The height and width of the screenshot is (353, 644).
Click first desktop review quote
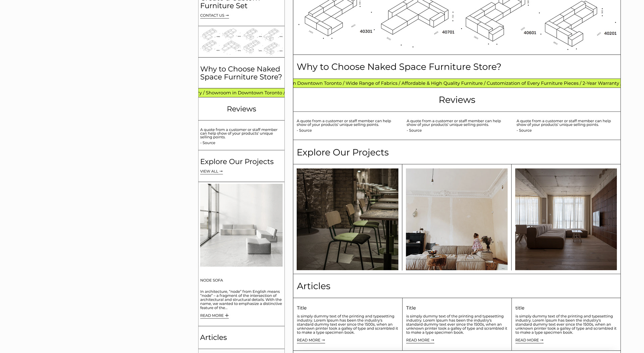(x=344, y=123)
